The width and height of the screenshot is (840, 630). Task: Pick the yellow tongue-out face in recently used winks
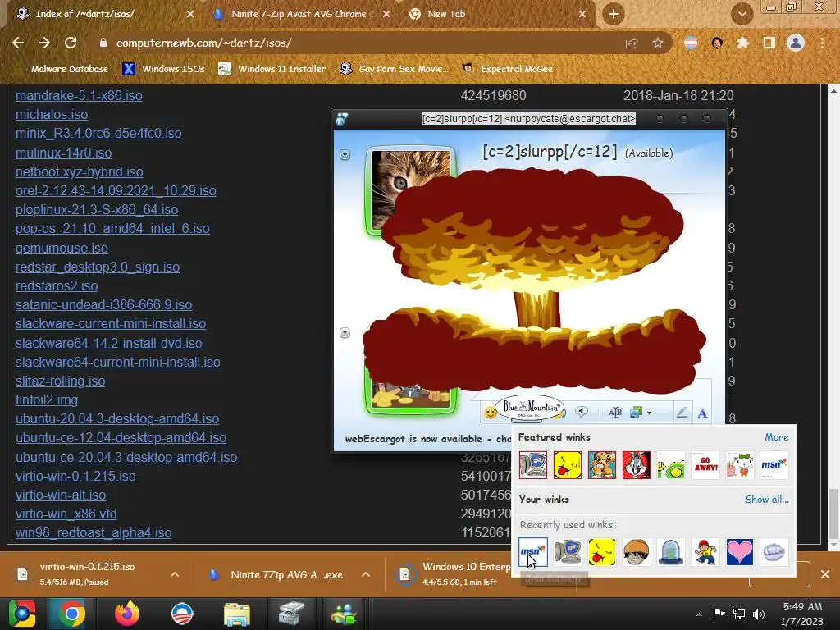(601, 552)
